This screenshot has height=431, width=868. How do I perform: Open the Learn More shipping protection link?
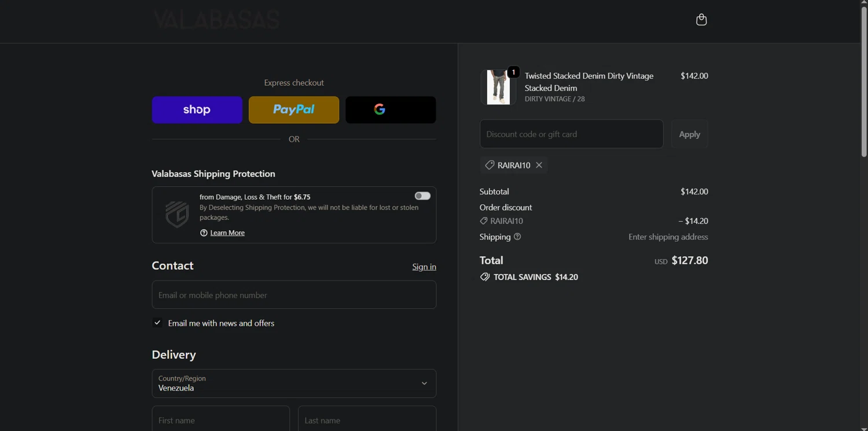tap(227, 233)
